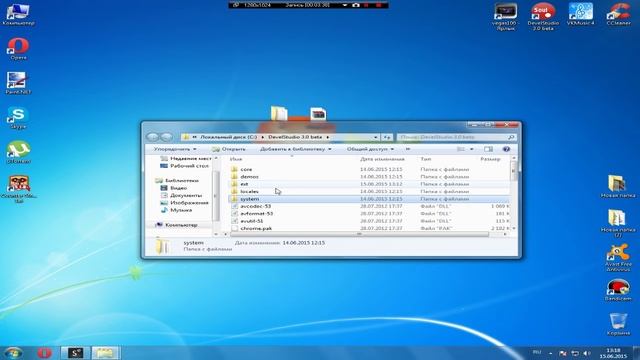Screen dimensions: 640x360
Task: Click the Explorer Forward navigation arrow
Action: [166, 137]
